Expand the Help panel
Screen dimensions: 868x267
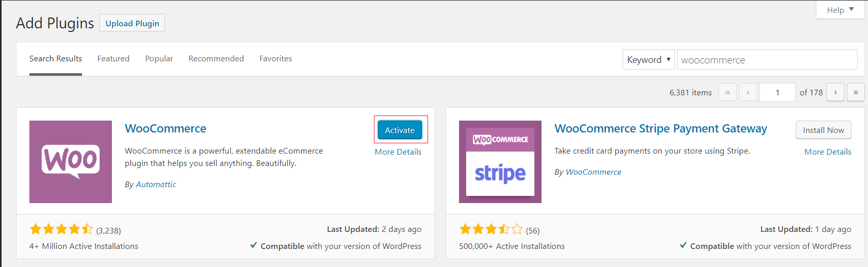(840, 10)
